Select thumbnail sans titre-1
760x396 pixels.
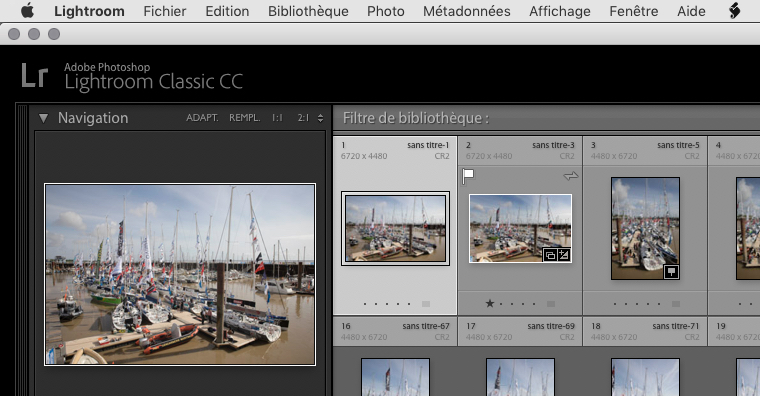pyautogui.click(x=396, y=228)
